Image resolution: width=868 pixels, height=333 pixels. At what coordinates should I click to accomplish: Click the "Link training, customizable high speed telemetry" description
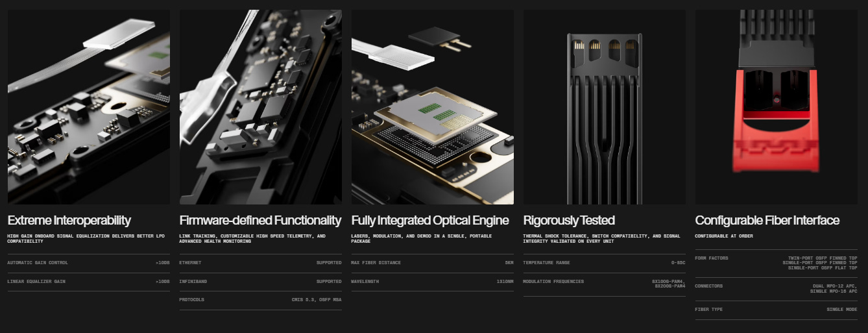point(252,239)
